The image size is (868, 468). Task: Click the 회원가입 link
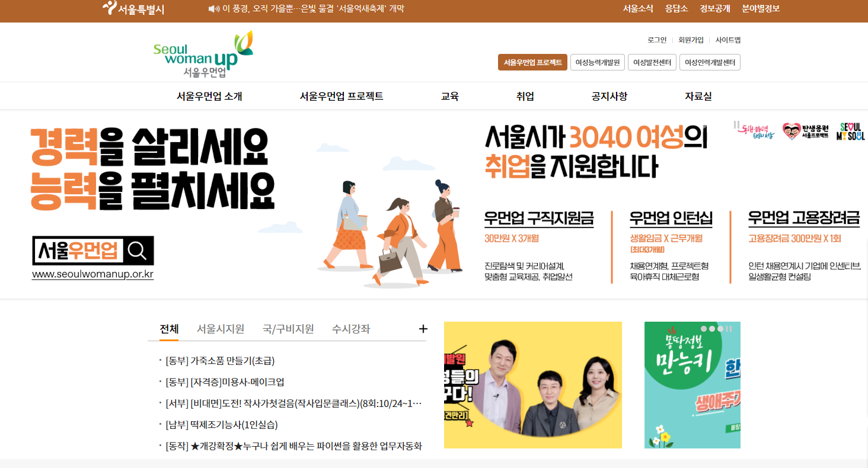tap(690, 40)
